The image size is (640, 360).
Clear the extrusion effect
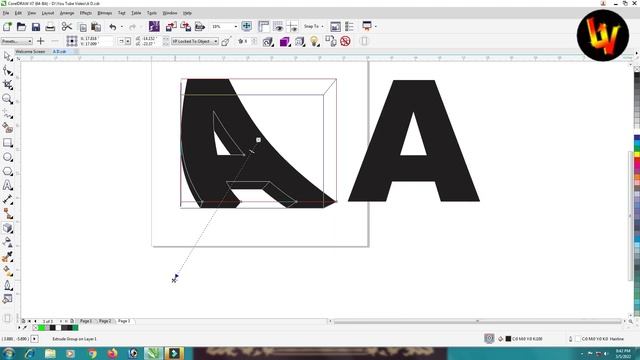pos(345,41)
